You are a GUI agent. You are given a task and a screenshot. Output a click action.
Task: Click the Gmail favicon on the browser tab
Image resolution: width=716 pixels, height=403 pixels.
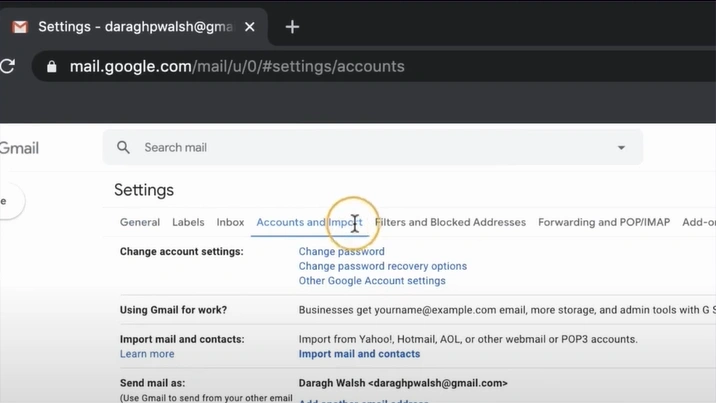coord(20,27)
